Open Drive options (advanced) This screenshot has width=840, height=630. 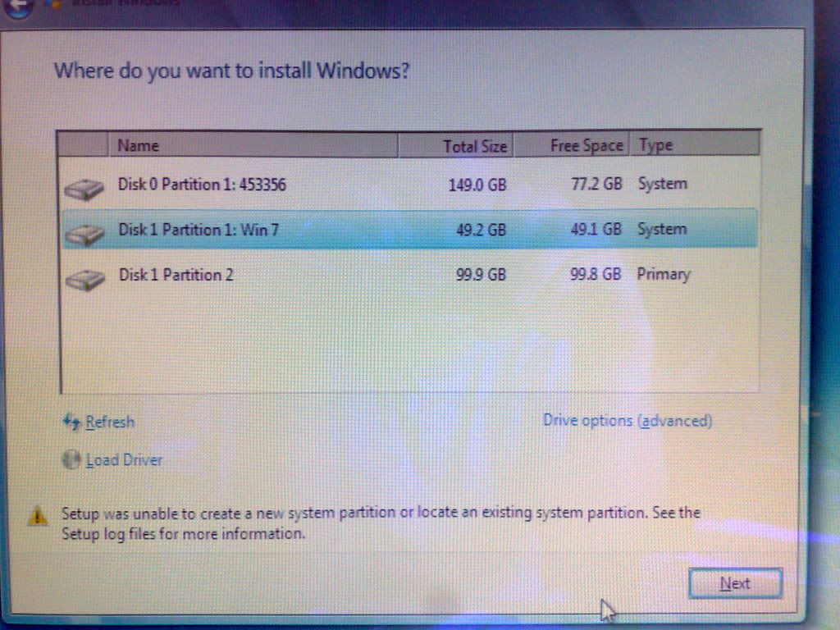(628, 421)
